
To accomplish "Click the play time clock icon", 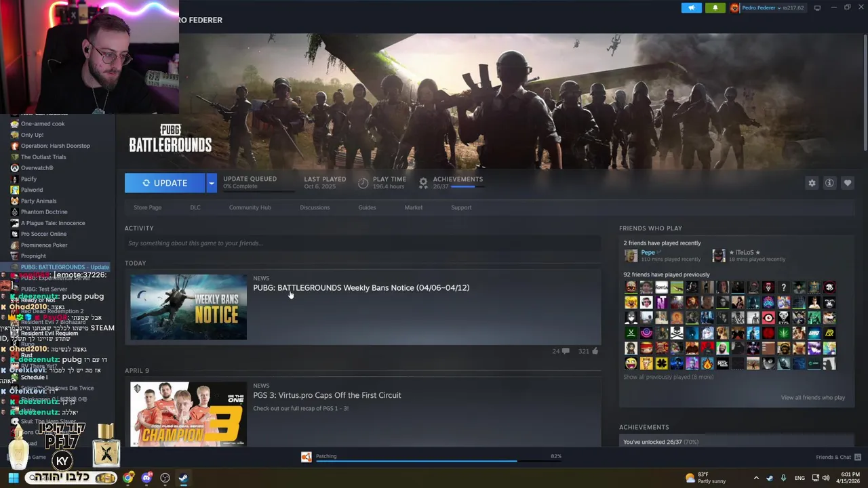I will pos(363,183).
